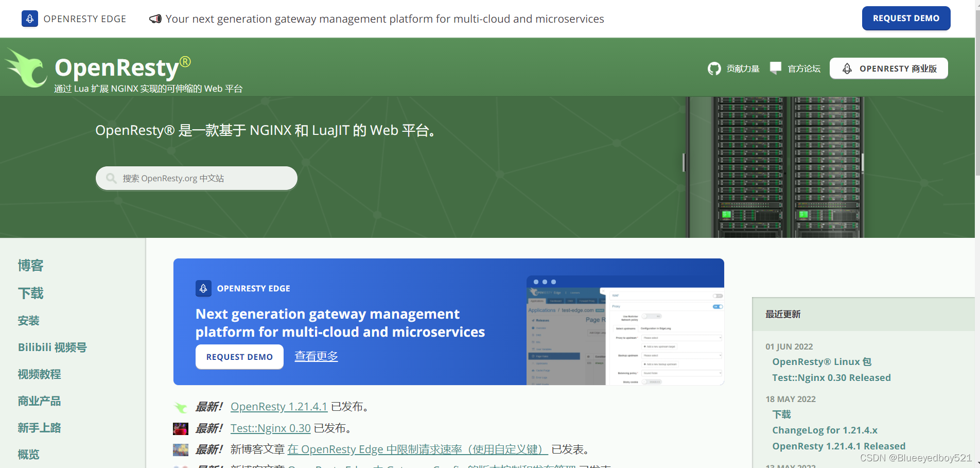The image size is (980, 468).
Task: Click the microphone badge on the OpenResty Edge card
Action: pyautogui.click(x=203, y=288)
